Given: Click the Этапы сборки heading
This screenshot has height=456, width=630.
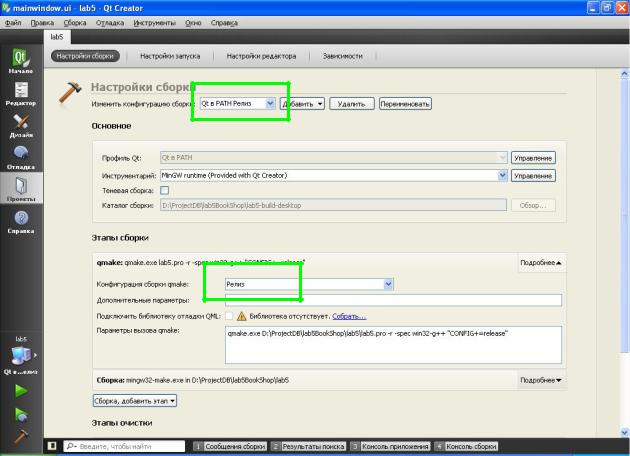Looking at the screenshot, I should point(120,237).
